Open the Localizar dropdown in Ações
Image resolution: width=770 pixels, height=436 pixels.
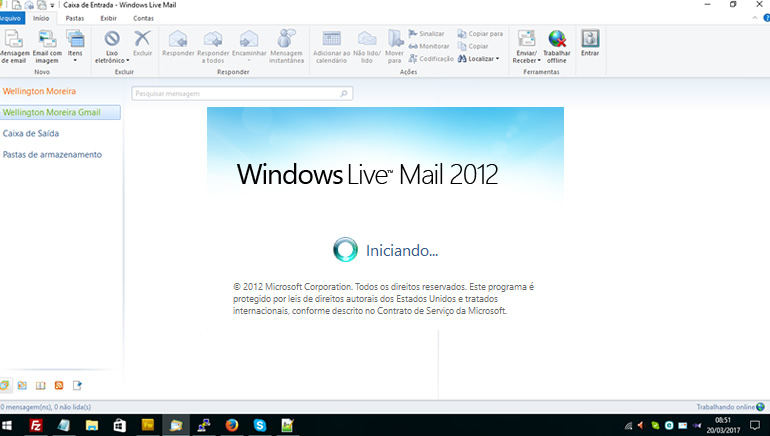(x=479, y=59)
